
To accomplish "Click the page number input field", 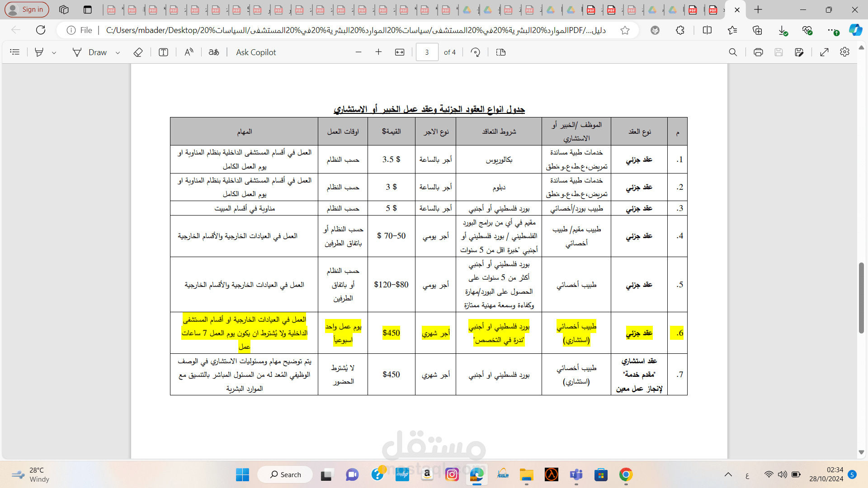I will [x=427, y=52].
